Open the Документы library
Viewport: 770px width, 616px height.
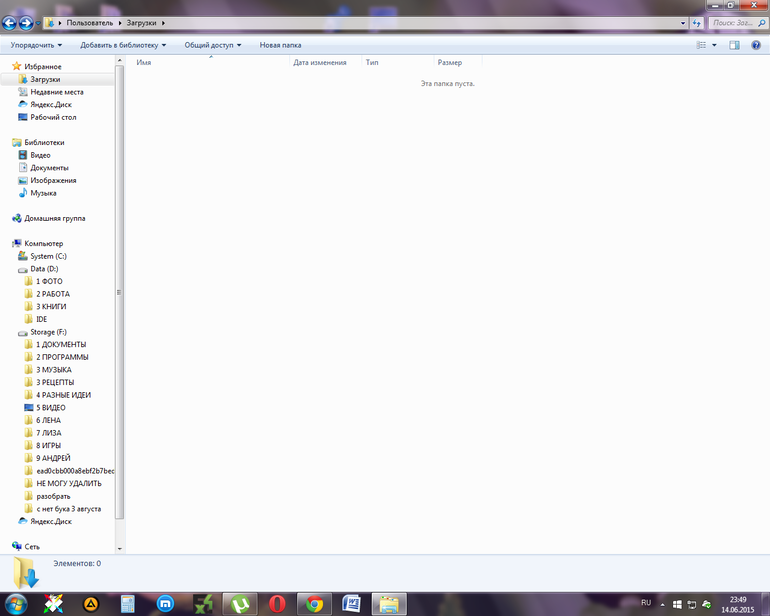[x=49, y=168]
